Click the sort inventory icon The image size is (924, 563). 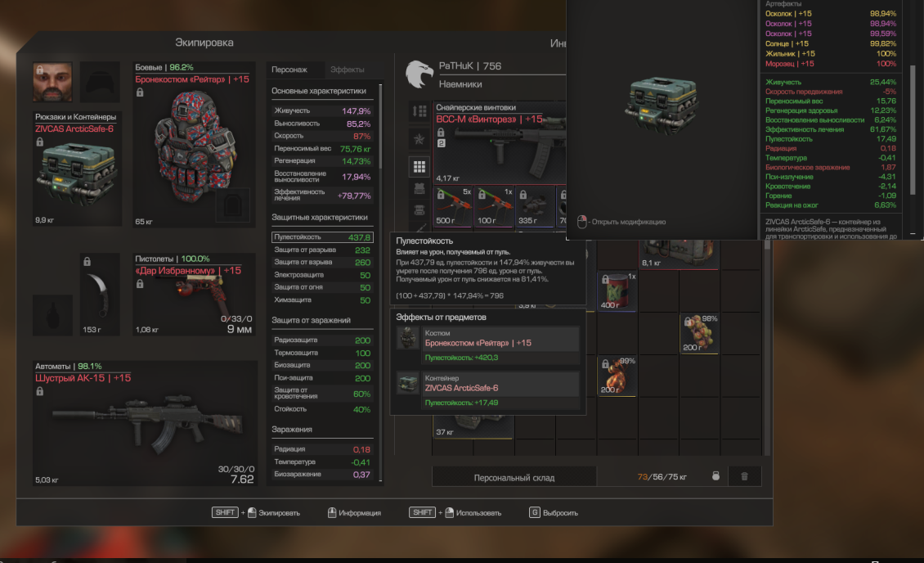coord(419,110)
